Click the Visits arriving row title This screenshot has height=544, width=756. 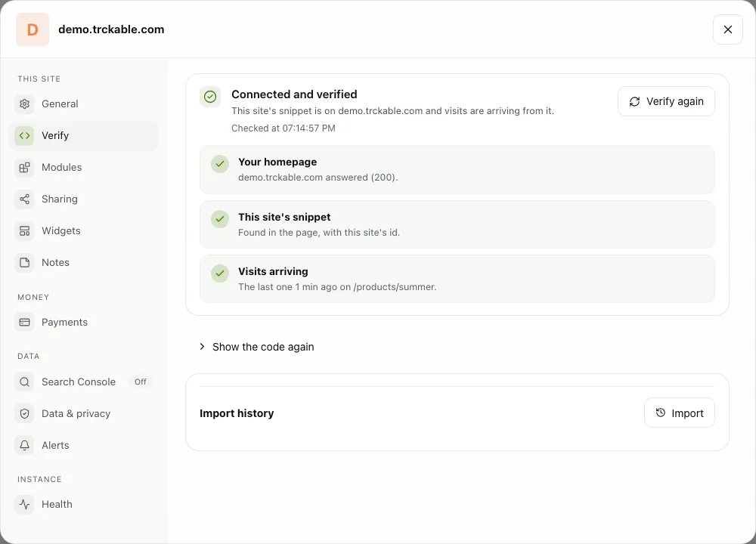click(273, 271)
